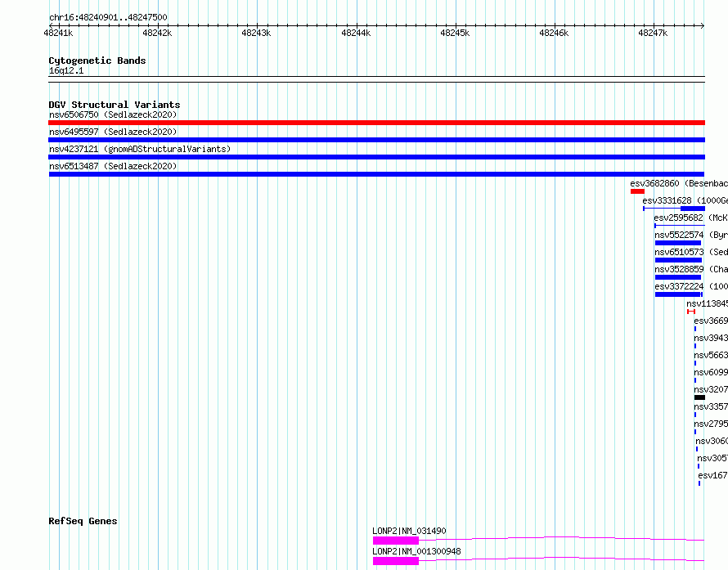Click the small red esv3682860 bar

click(x=637, y=191)
